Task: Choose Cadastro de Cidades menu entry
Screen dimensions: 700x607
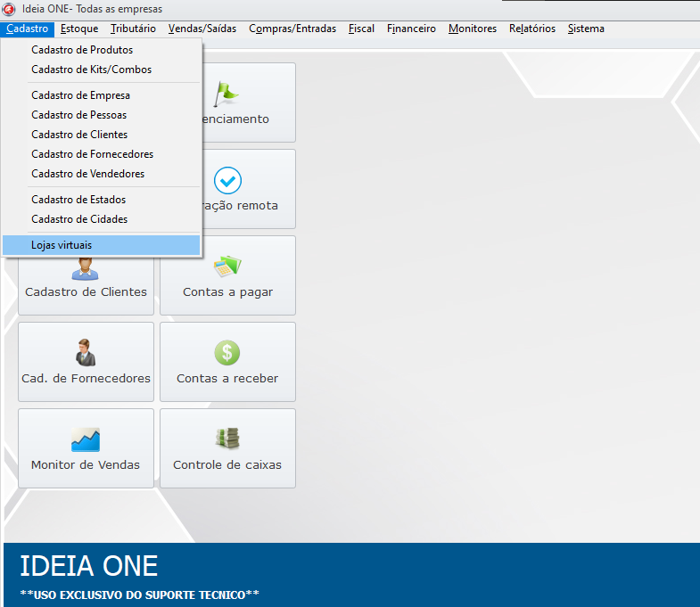Action: pos(79,219)
